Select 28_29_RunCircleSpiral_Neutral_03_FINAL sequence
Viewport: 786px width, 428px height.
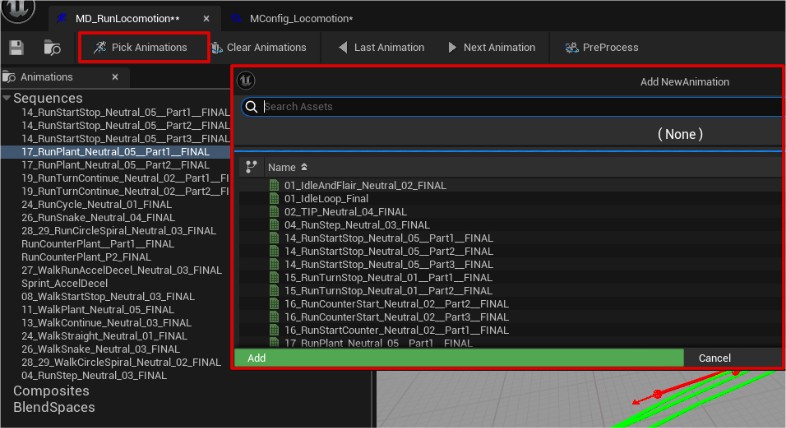click(118, 231)
